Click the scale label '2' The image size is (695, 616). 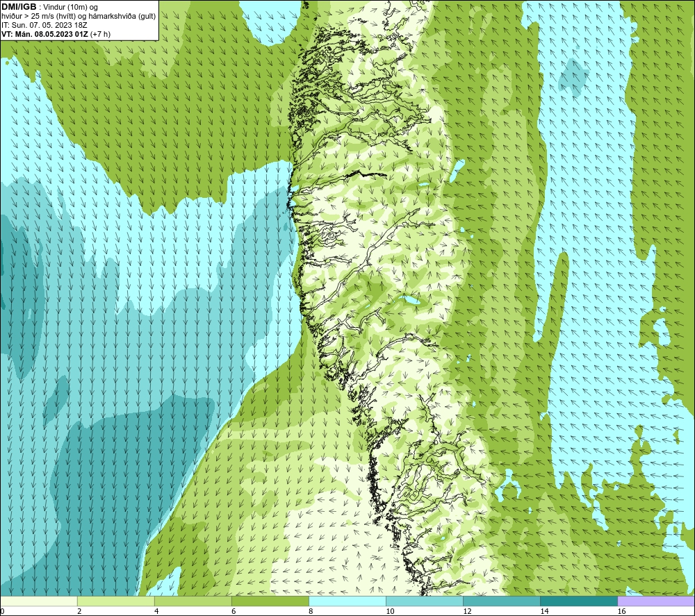(79, 612)
